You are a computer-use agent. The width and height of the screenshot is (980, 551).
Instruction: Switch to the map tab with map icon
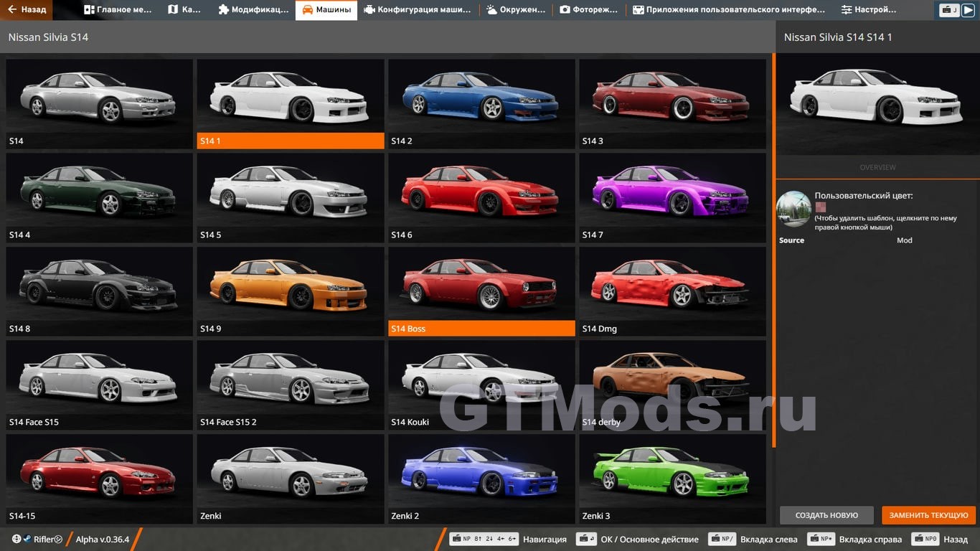coord(184,10)
